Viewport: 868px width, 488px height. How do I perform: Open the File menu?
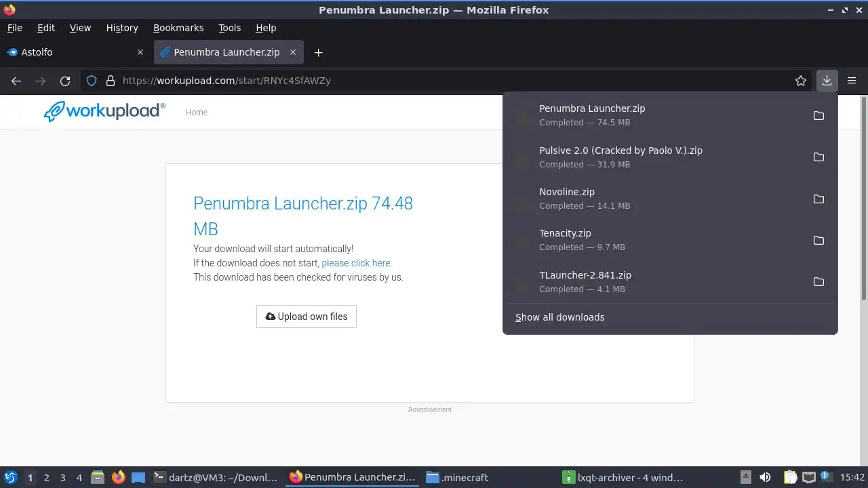pos(14,28)
